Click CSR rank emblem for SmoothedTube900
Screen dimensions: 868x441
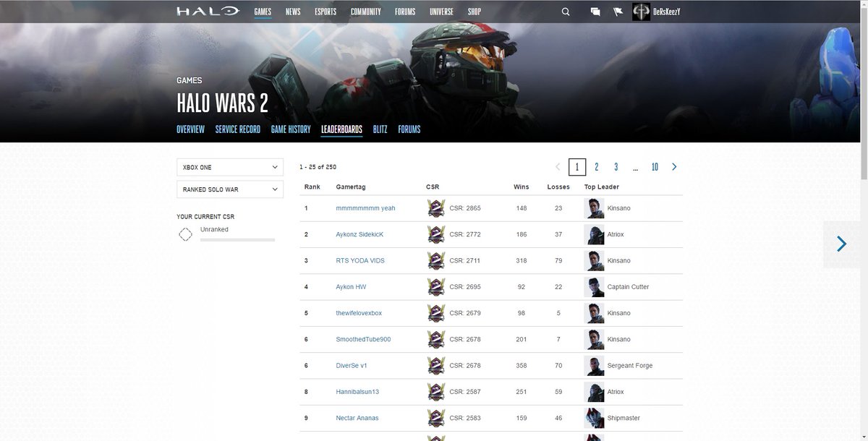click(x=436, y=339)
